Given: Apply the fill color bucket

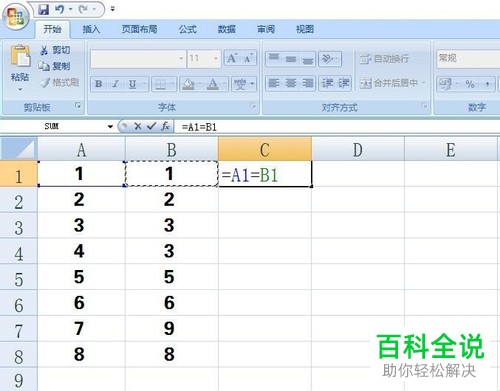Looking at the screenshot, I should 188,84.
